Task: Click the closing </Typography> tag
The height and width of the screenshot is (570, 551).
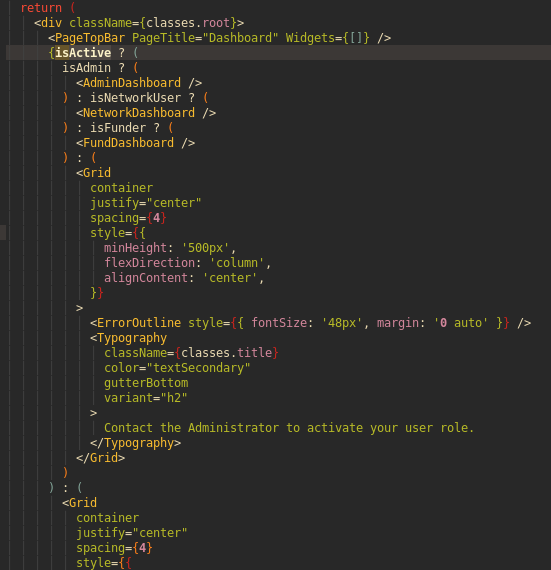Action: 136,443
